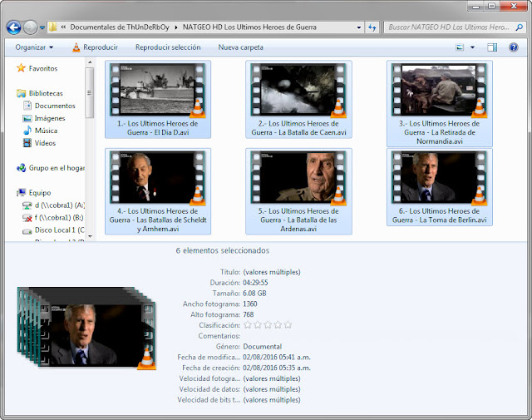Select thumbnail of 2.- La Batalla de Caen.avi
This screenshot has width=532, height=420.
[298, 89]
